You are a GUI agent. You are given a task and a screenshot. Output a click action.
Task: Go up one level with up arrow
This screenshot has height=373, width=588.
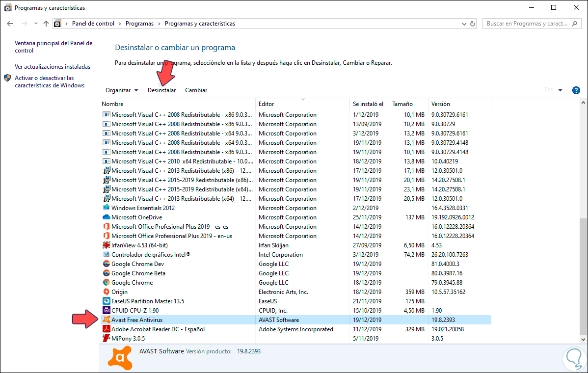click(x=46, y=24)
